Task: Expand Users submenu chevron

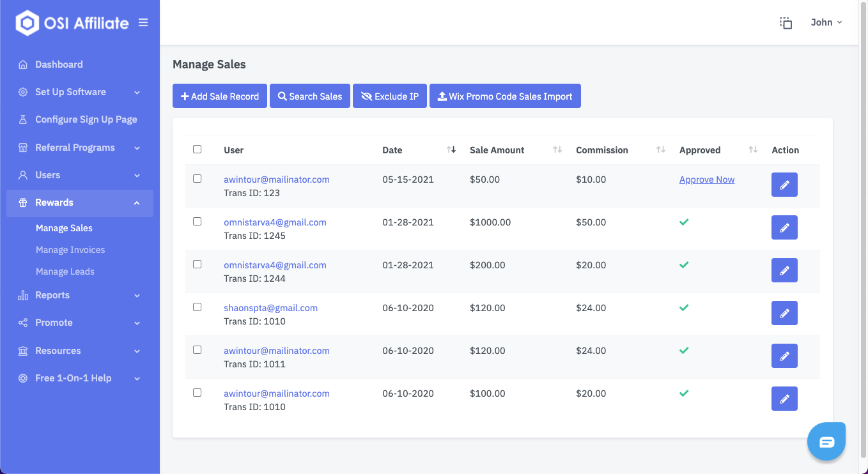Action: tap(137, 176)
